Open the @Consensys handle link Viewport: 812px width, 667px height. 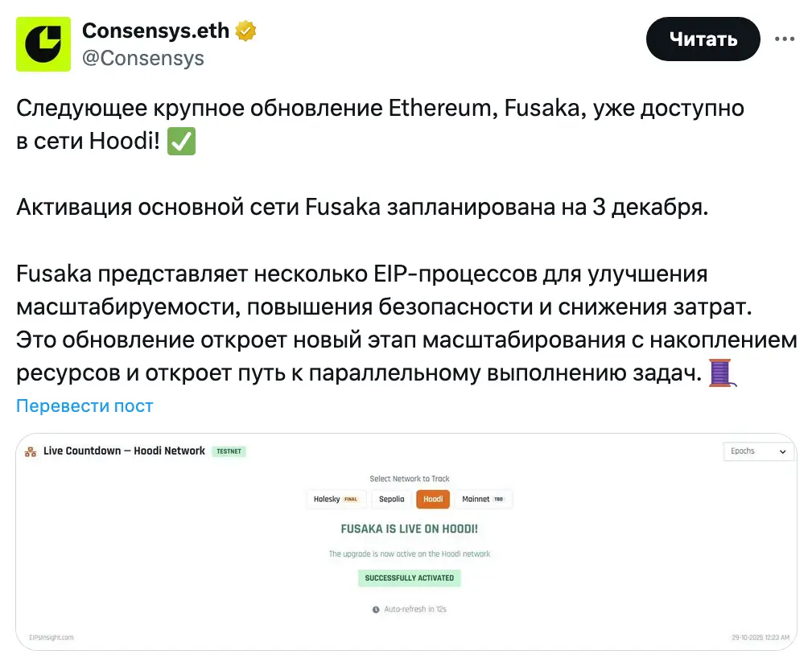pos(143,58)
